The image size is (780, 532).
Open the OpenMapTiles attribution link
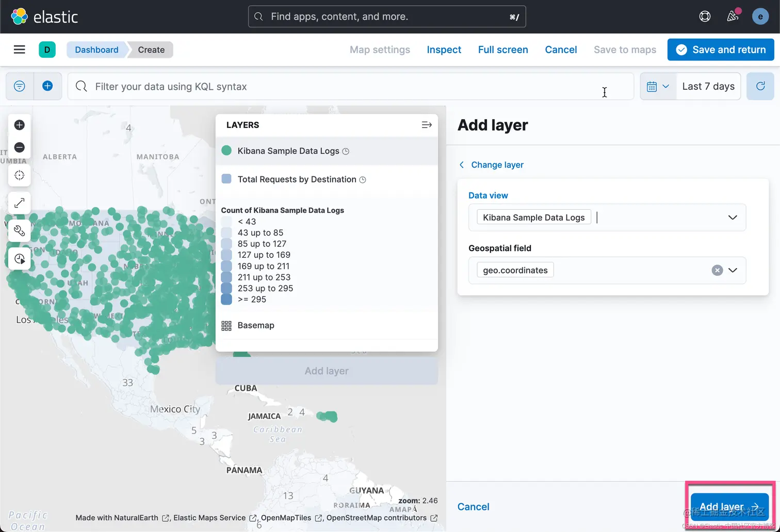coord(291,518)
